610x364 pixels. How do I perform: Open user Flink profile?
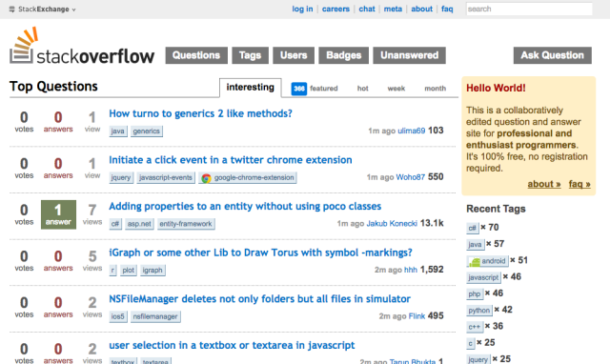coord(417,315)
